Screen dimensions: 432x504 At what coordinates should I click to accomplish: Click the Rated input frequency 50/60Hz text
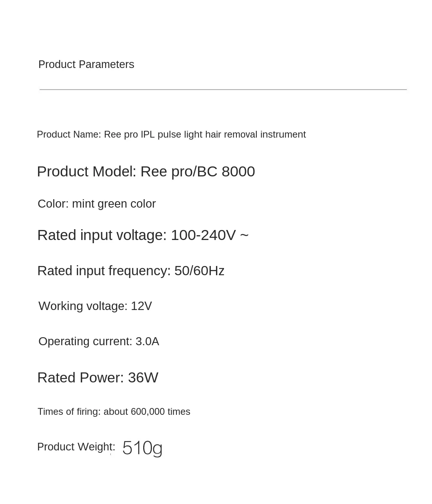pos(131,271)
